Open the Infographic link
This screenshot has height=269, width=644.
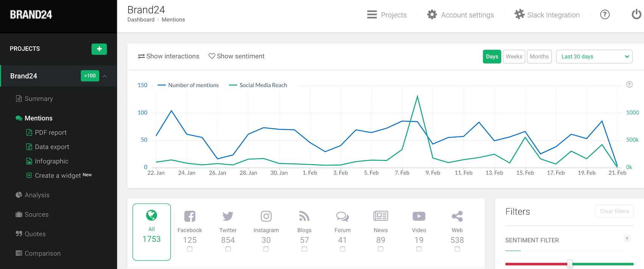point(52,161)
